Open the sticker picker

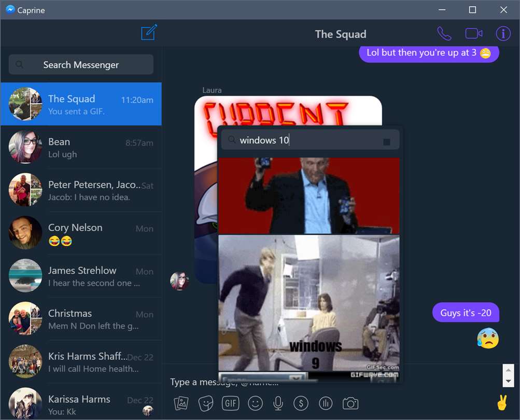[206, 403]
